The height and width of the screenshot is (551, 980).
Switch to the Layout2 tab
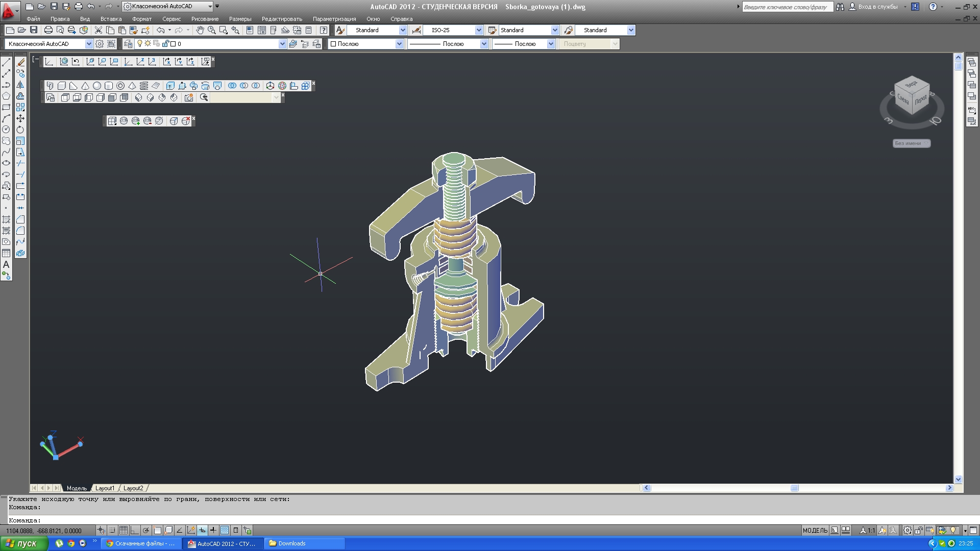tap(133, 488)
